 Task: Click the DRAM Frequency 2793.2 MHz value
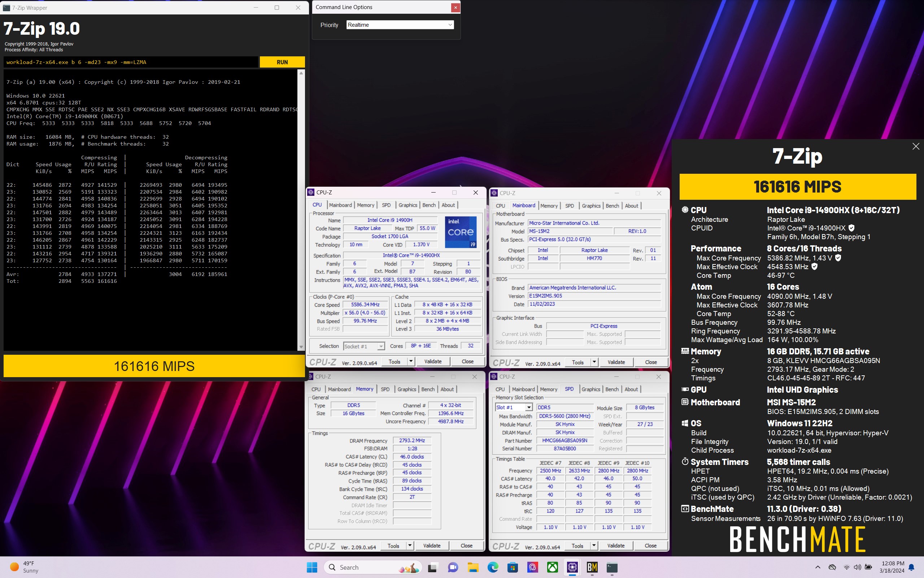pos(411,440)
